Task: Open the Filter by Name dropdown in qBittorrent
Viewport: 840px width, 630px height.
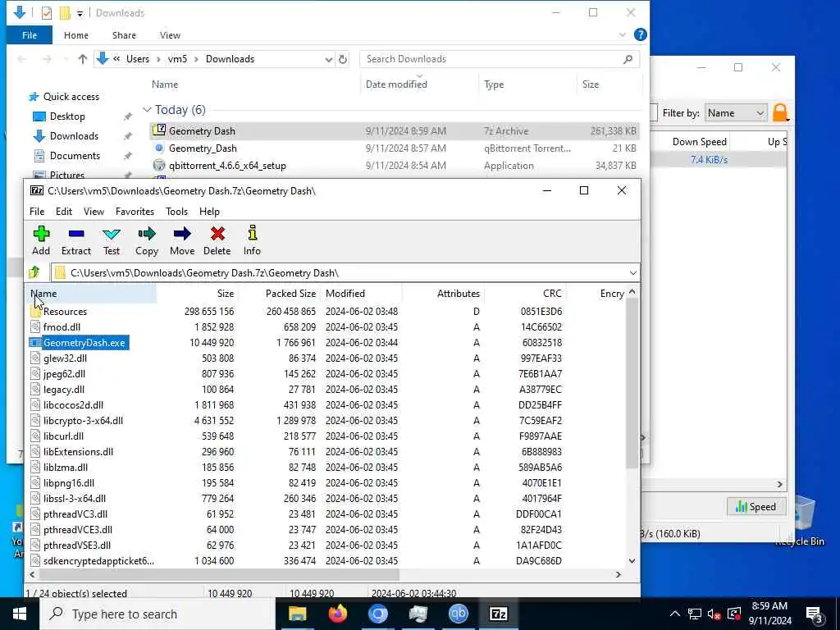Action: click(x=735, y=113)
